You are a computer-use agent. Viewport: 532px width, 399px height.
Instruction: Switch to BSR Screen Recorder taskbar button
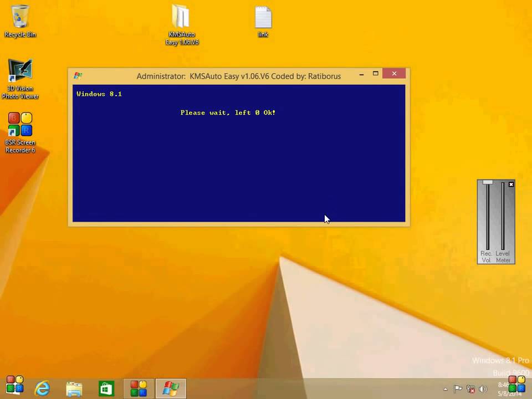139,388
